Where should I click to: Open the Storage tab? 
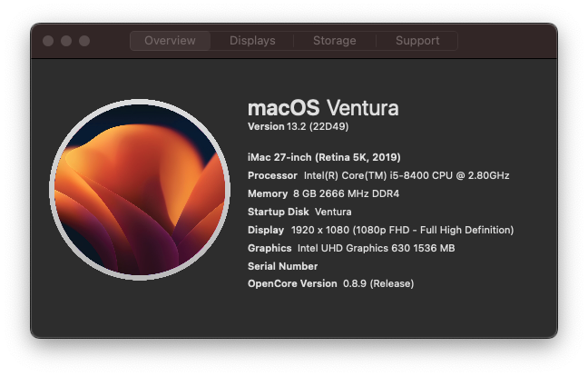click(x=335, y=41)
